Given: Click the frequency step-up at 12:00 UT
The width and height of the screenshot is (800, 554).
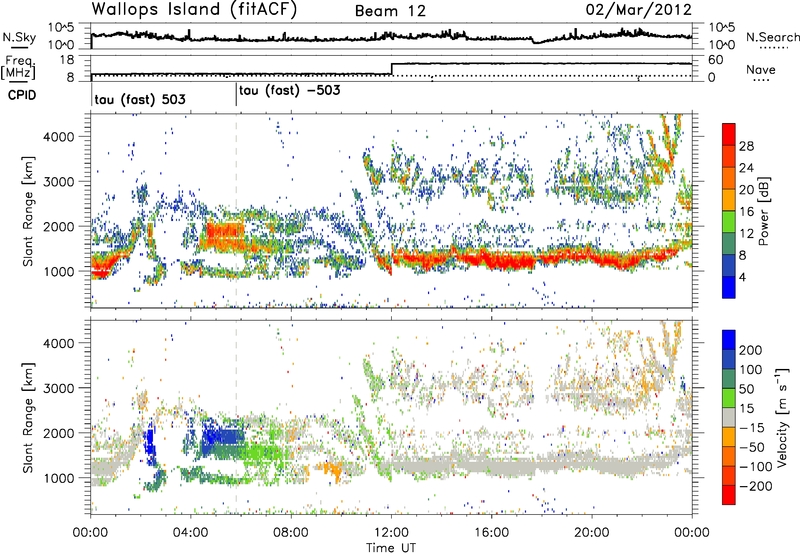Looking at the screenshot, I should click(391, 69).
